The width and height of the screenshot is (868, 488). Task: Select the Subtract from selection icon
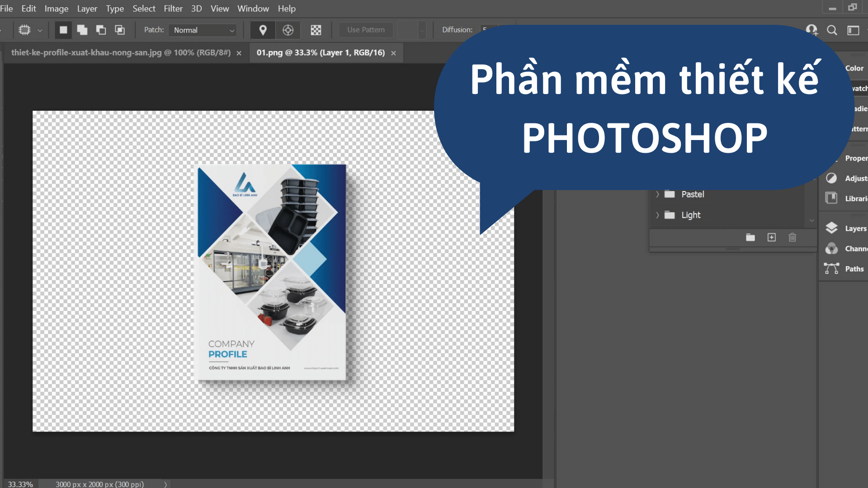[101, 30]
